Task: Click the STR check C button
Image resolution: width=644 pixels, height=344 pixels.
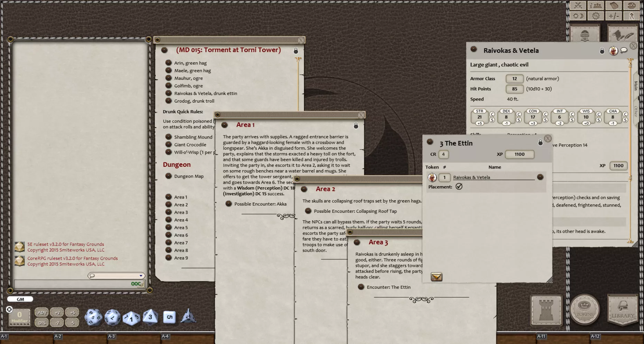Action: tap(492, 114)
